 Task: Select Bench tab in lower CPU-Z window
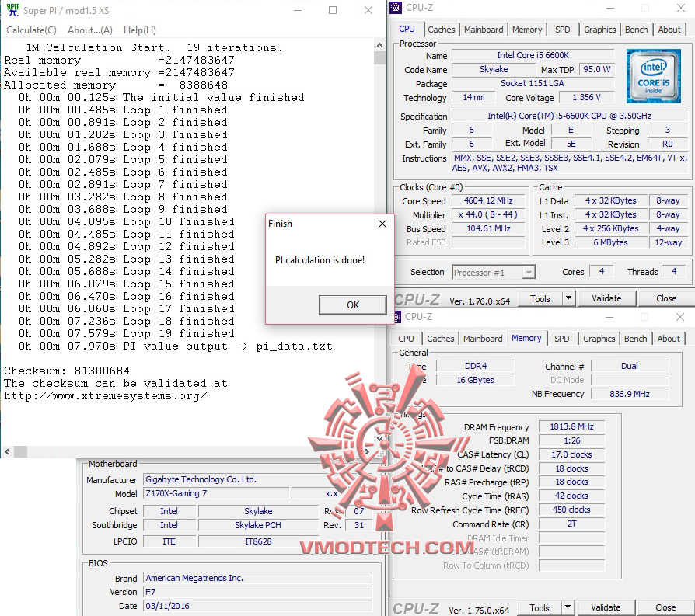coord(636,339)
